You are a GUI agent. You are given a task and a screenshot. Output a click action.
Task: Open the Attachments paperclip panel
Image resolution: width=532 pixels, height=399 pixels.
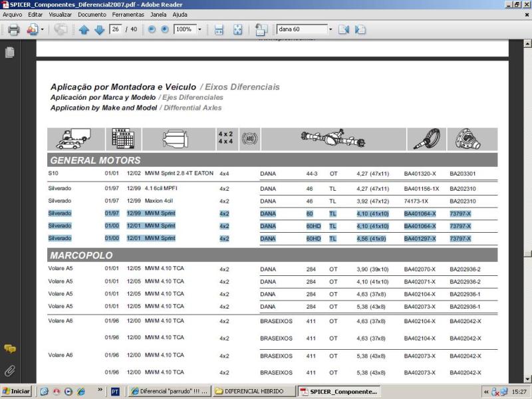10,370
